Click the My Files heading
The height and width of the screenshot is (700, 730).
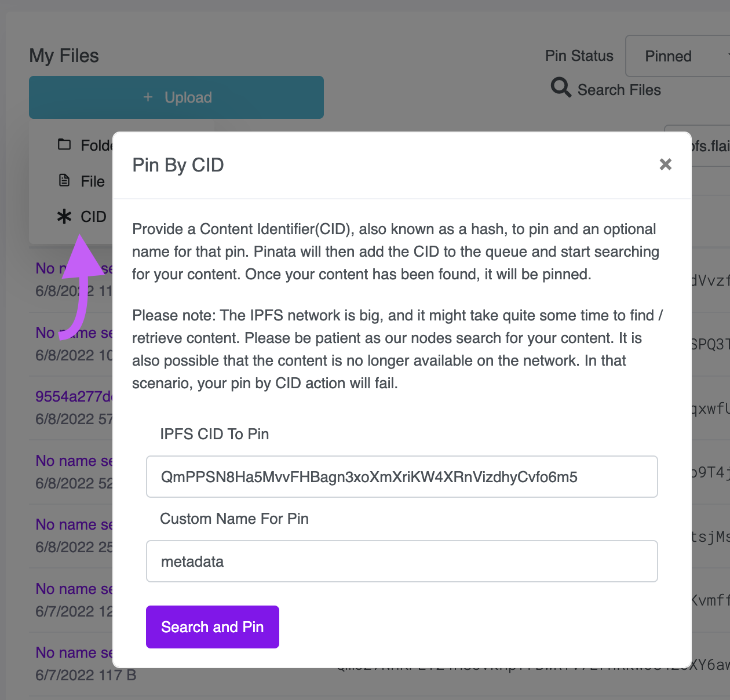pos(64,56)
